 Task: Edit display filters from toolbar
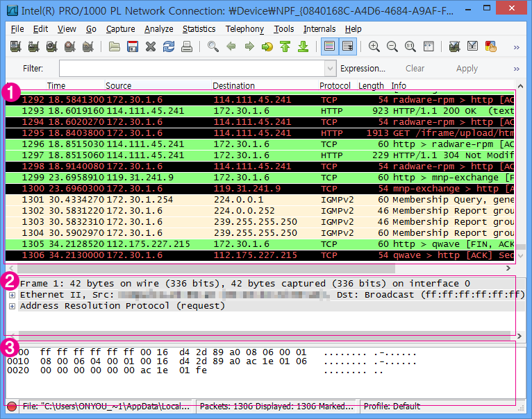pos(472,46)
